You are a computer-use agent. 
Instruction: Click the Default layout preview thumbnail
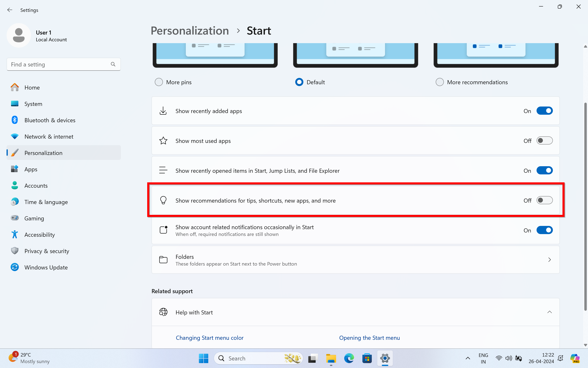355,55
